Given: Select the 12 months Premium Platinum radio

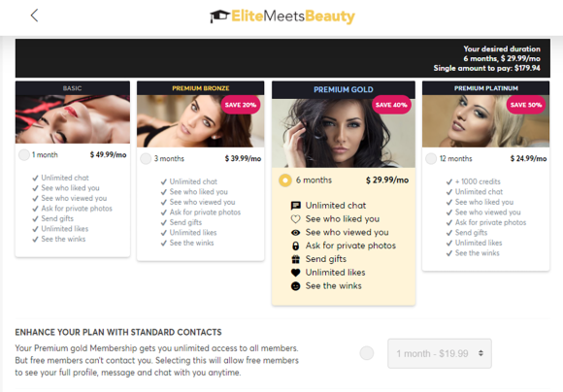Looking at the screenshot, I should (431, 159).
